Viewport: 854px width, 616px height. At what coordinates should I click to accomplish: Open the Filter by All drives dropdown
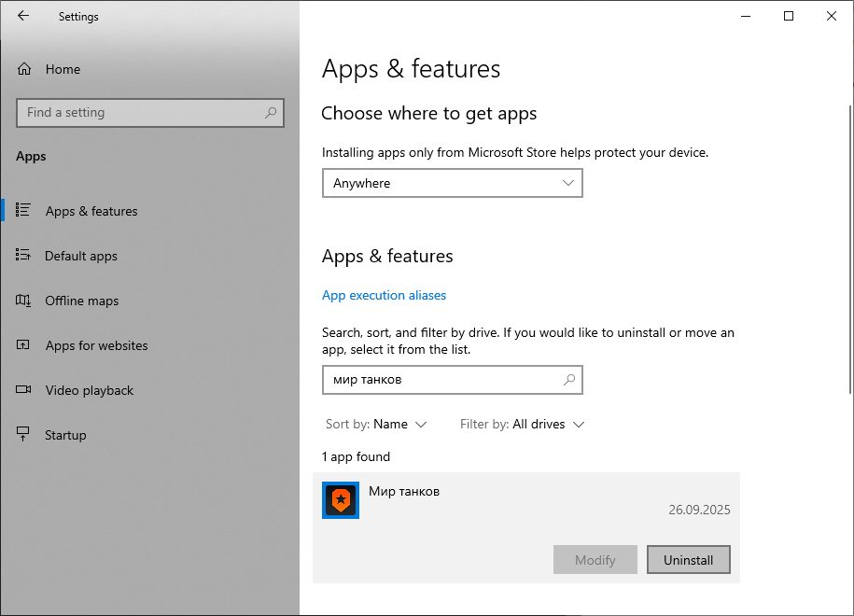[x=522, y=425]
